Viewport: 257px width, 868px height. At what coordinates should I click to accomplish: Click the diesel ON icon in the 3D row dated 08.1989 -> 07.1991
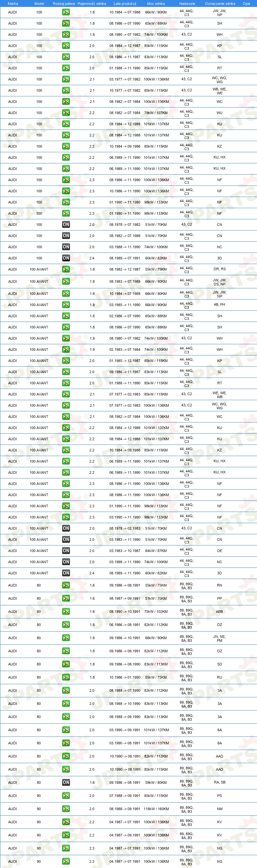coord(66,258)
